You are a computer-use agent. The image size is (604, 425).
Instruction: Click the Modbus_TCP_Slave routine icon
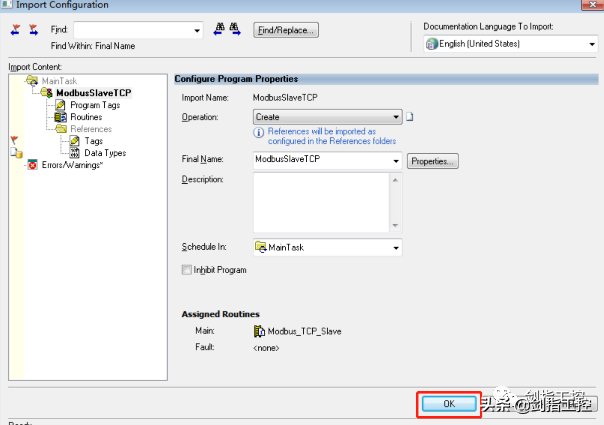[258, 330]
